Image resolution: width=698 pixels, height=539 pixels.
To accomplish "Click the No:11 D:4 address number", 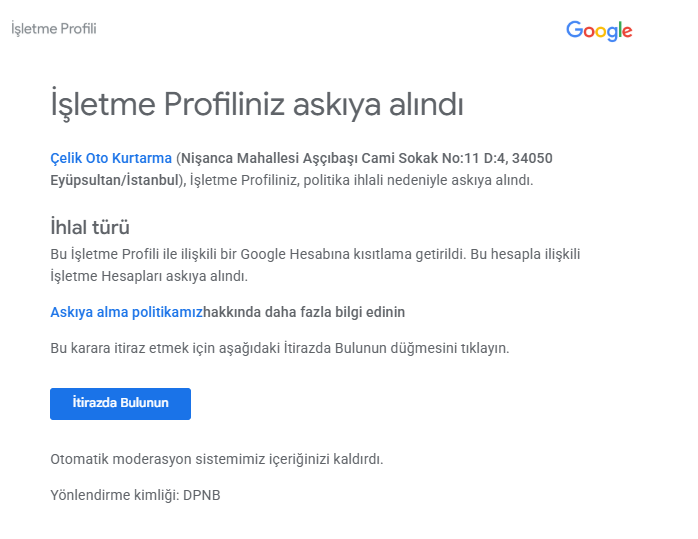I will pyautogui.click(x=475, y=158).
